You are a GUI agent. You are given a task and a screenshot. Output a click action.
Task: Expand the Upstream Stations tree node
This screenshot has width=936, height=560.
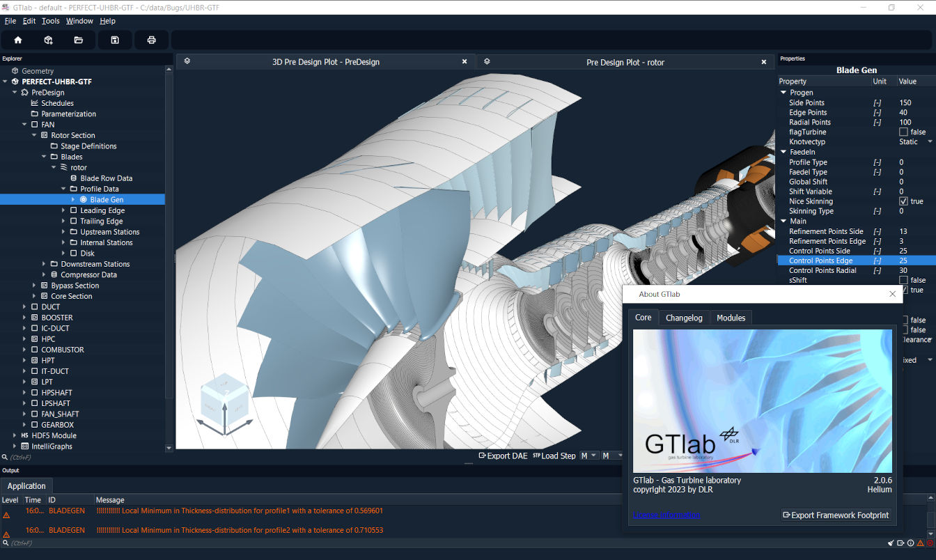coord(64,232)
